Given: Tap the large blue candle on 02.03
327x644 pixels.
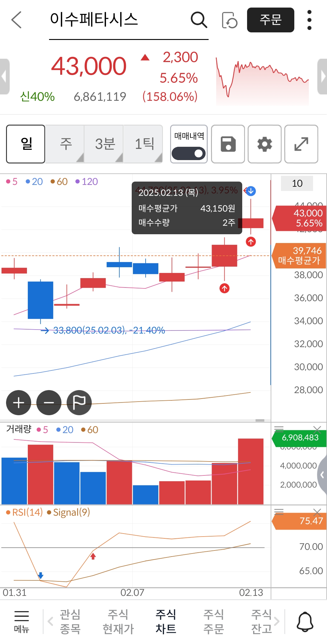Looking at the screenshot, I should click(x=41, y=300).
